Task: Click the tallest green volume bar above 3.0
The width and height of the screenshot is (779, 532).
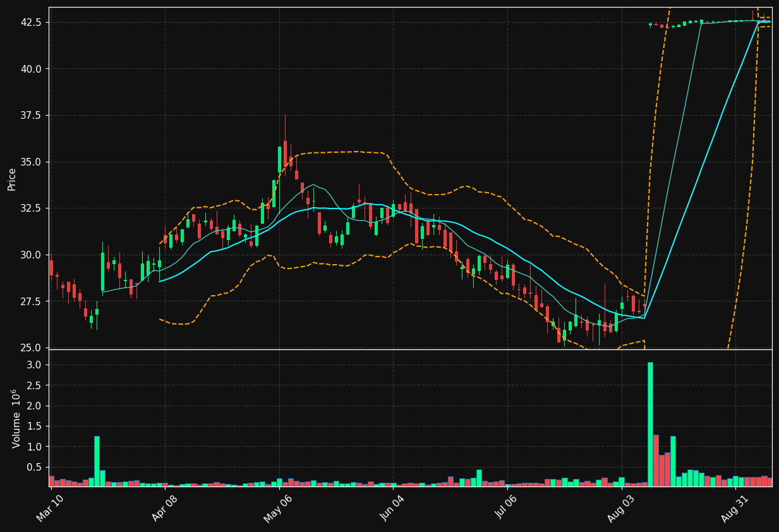Action: (x=650, y=424)
